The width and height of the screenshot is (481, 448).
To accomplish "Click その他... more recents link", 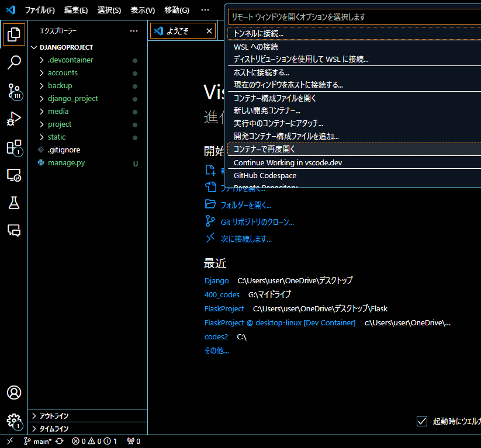I will point(217,350).
